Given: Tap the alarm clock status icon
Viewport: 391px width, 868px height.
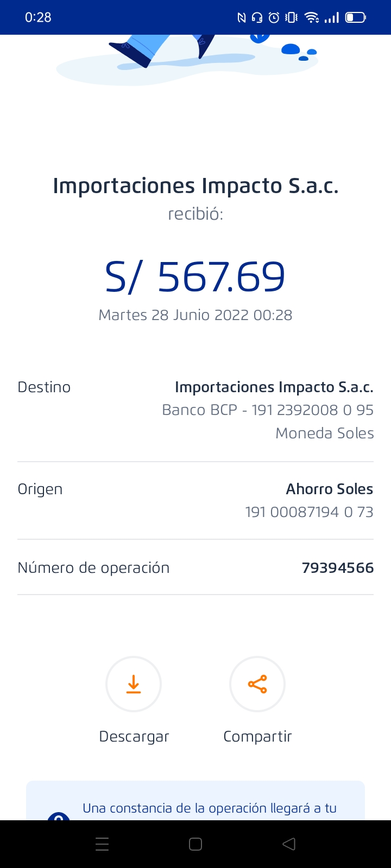Looking at the screenshot, I should (274, 18).
